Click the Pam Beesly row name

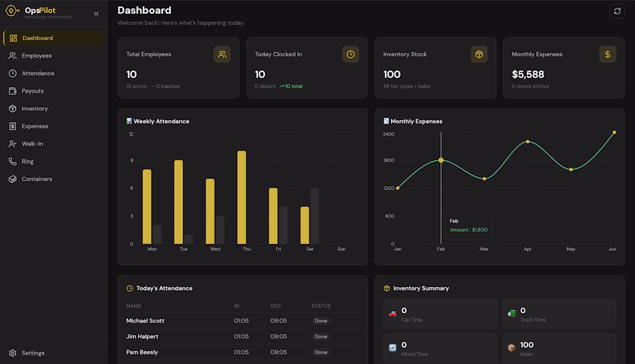[x=142, y=352]
